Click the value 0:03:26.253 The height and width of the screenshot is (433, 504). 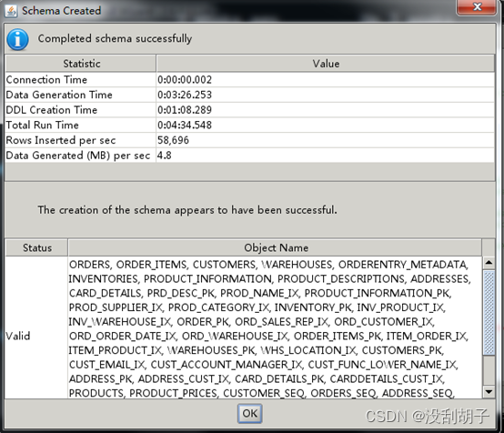coord(185,95)
